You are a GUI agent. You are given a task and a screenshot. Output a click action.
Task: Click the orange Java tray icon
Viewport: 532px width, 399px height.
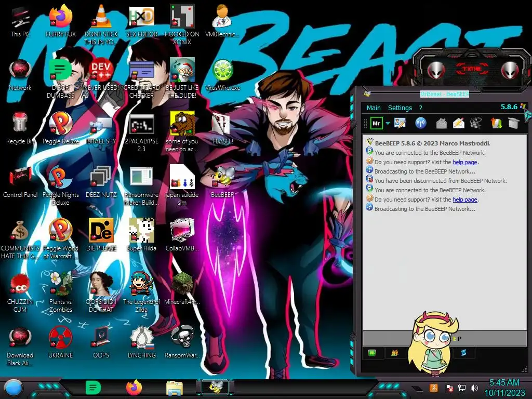click(434, 388)
